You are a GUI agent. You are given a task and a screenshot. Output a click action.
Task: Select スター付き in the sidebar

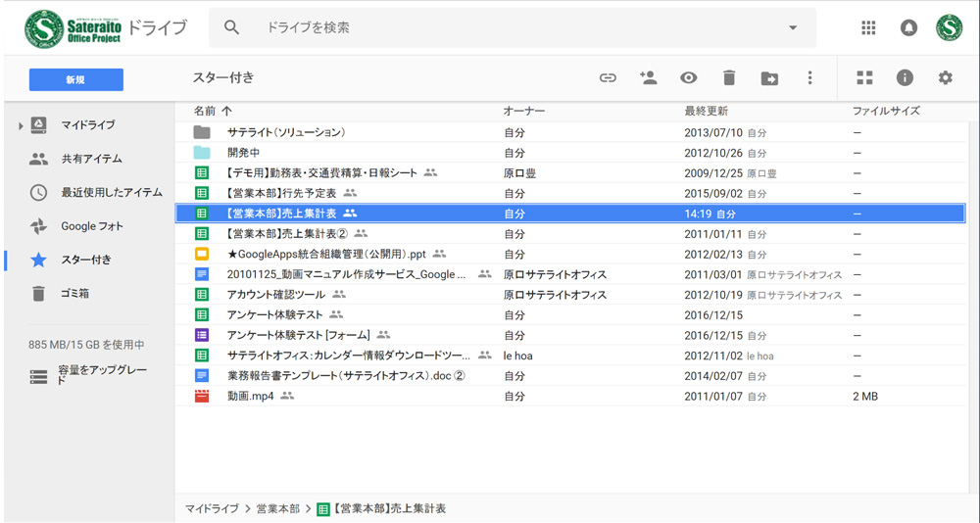pos(86,260)
